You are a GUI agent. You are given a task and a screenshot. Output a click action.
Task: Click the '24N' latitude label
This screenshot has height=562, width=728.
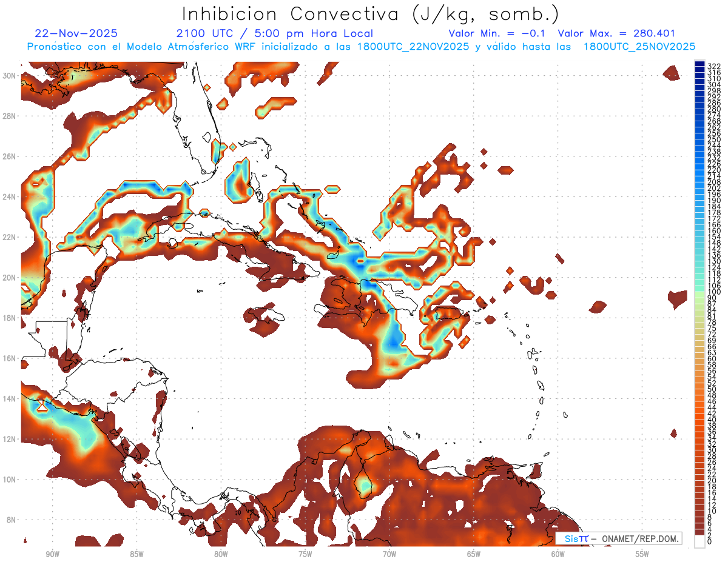tap(9, 196)
